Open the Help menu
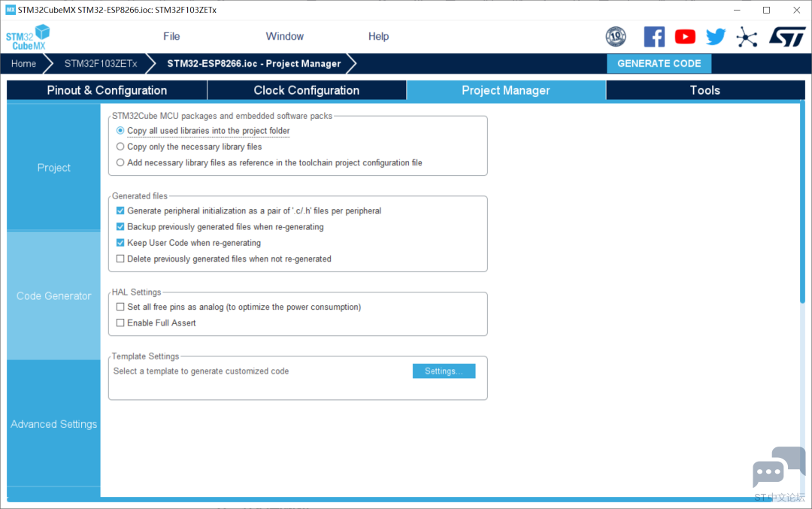This screenshot has width=812, height=509. click(x=378, y=36)
